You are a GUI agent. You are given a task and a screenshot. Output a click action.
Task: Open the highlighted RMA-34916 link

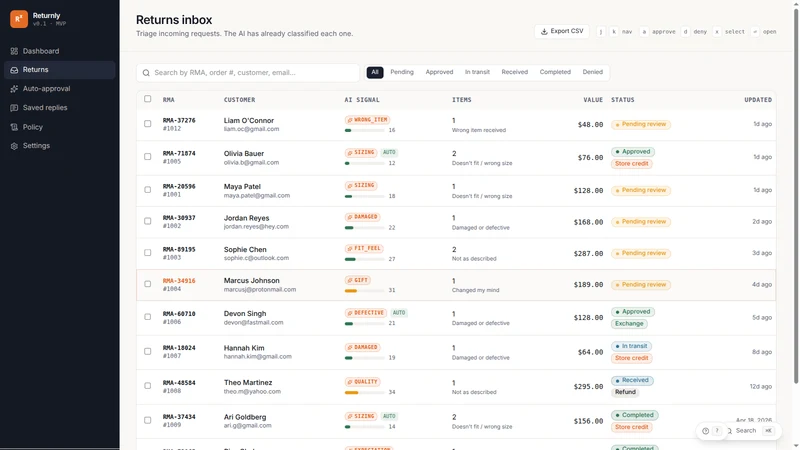179,281
